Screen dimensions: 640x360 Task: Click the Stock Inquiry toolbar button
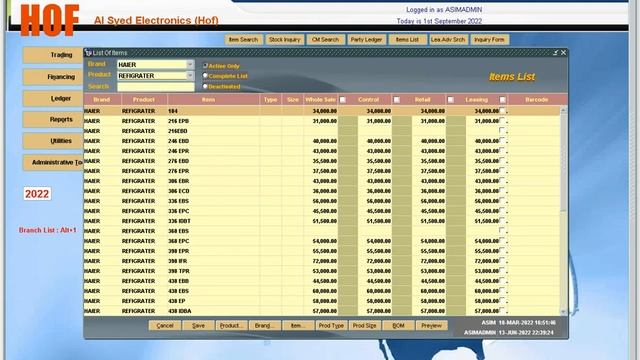[x=284, y=40]
